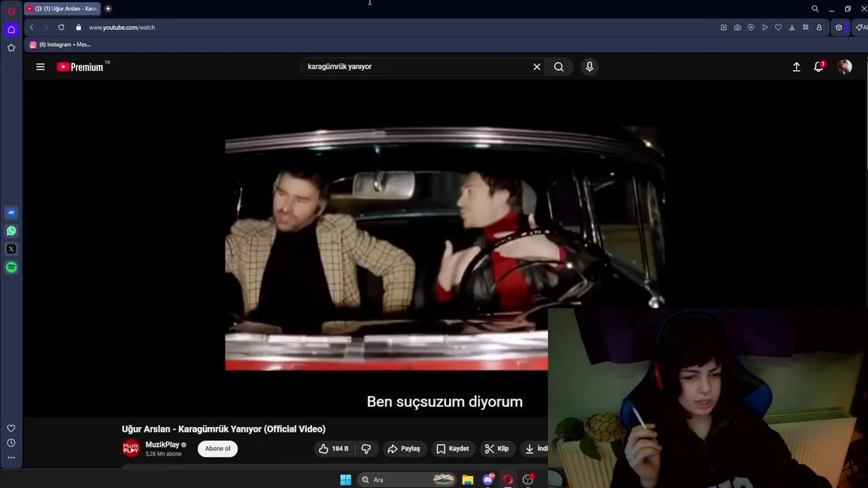The image size is (868, 488).
Task: Open sidebar three-dots more options
Action: pyautogui.click(x=11, y=457)
